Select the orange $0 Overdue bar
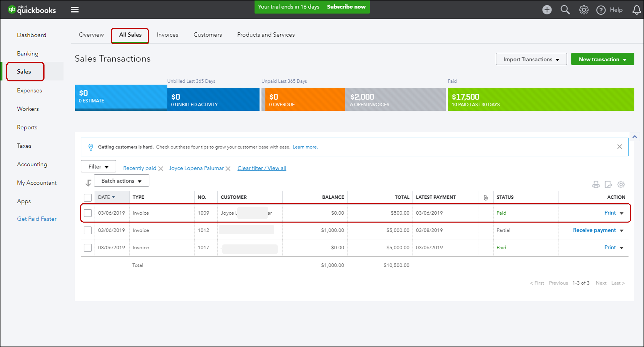 click(305, 99)
